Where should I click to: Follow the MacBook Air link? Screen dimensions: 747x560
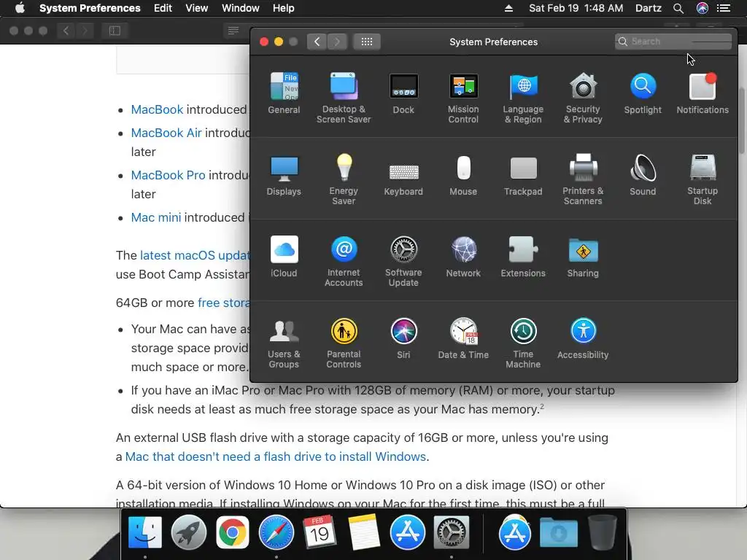tap(166, 133)
